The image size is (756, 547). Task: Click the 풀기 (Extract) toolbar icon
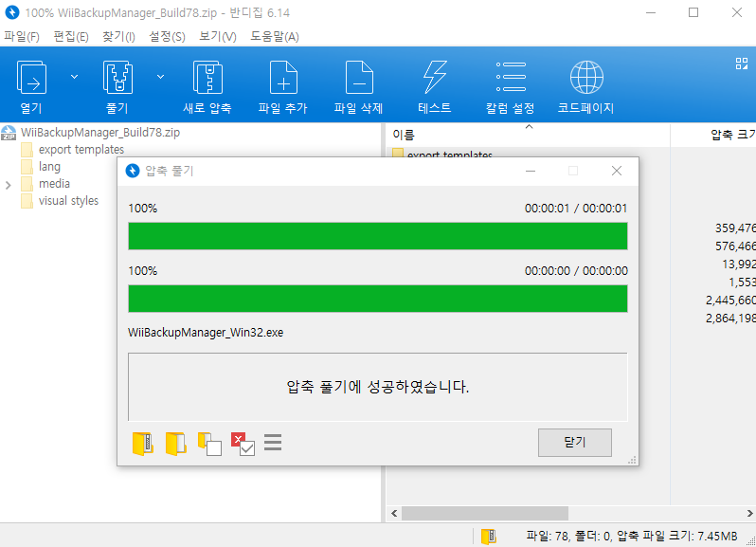point(117,78)
